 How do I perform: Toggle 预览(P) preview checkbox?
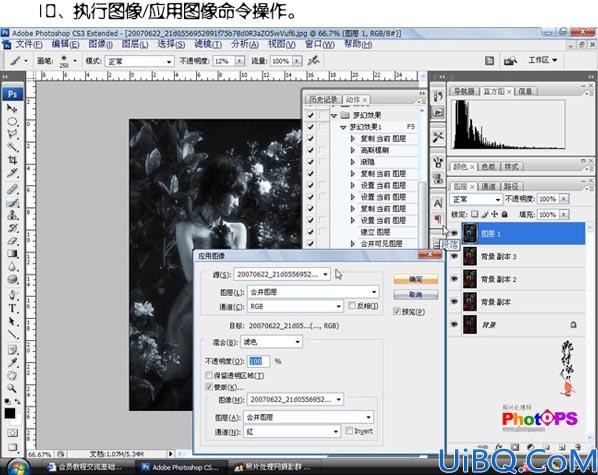(x=397, y=311)
